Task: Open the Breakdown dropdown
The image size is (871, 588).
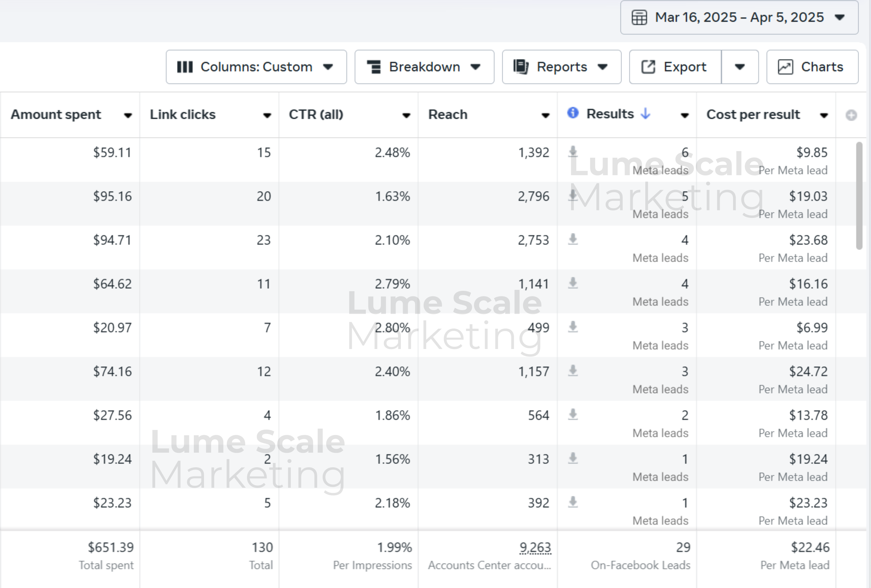Action: (424, 67)
